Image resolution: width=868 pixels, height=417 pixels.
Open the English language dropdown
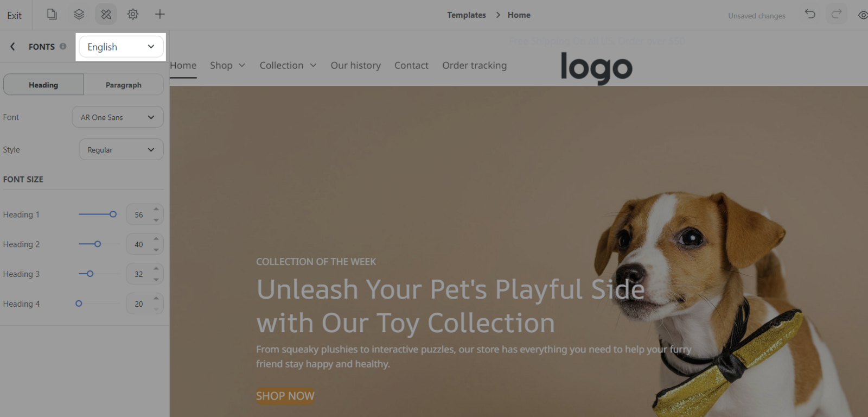click(x=121, y=47)
